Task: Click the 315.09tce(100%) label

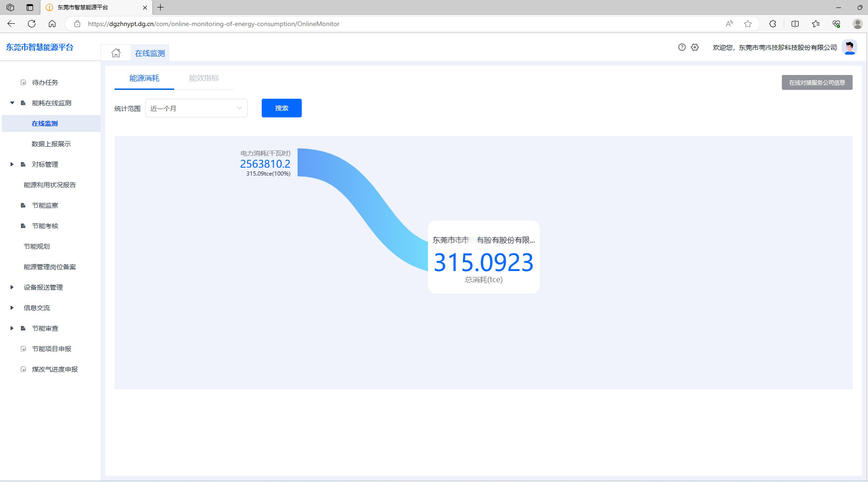Action: [268, 174]
